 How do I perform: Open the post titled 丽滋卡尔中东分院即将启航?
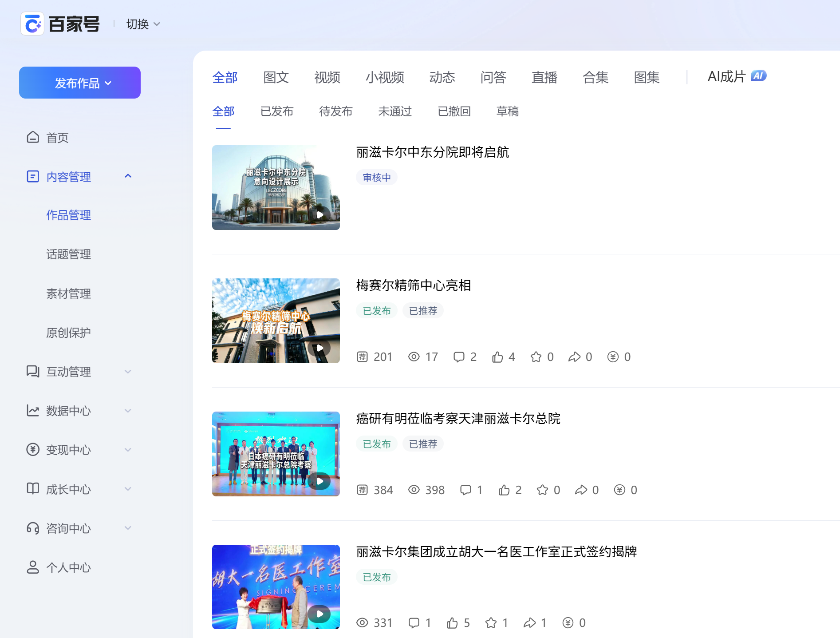point(433,152)
